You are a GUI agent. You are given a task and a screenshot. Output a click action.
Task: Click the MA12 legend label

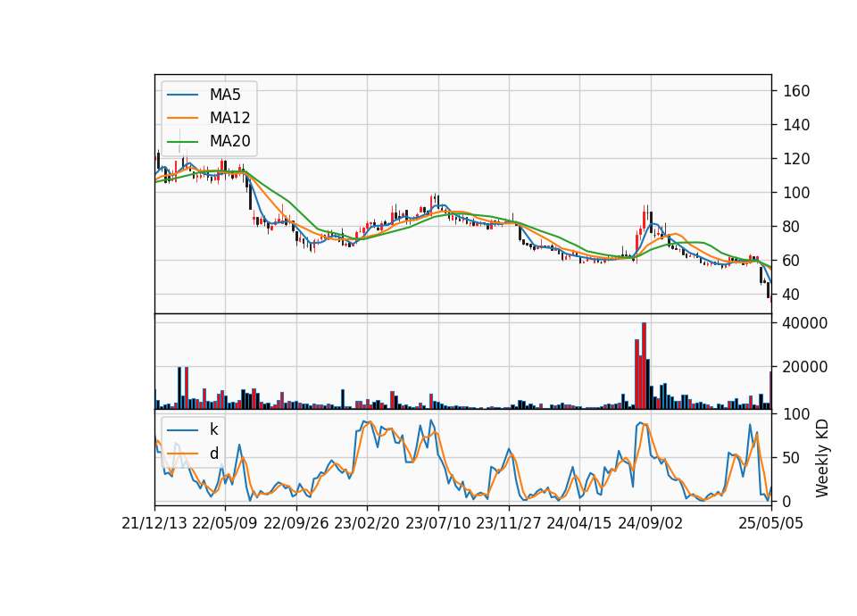tap(229, 118)
